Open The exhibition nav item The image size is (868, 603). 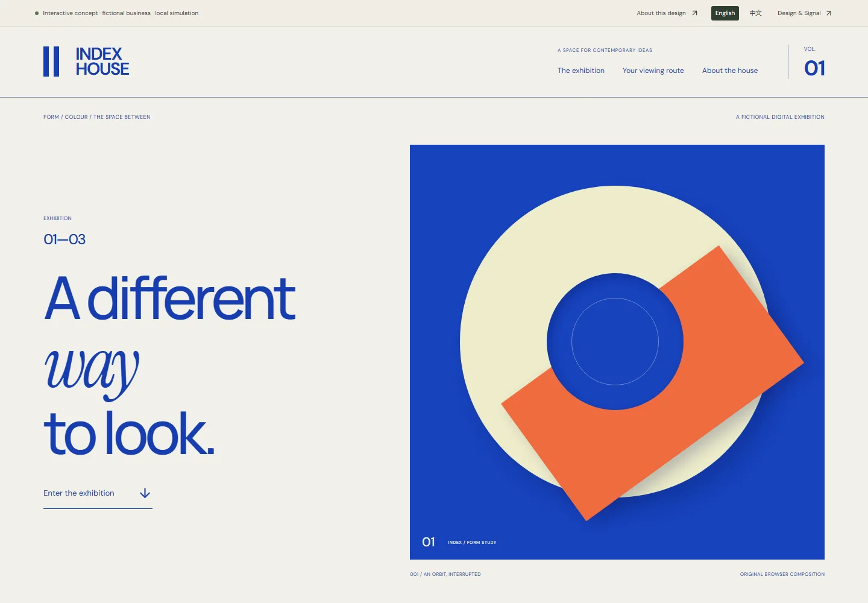pos(581,71)
